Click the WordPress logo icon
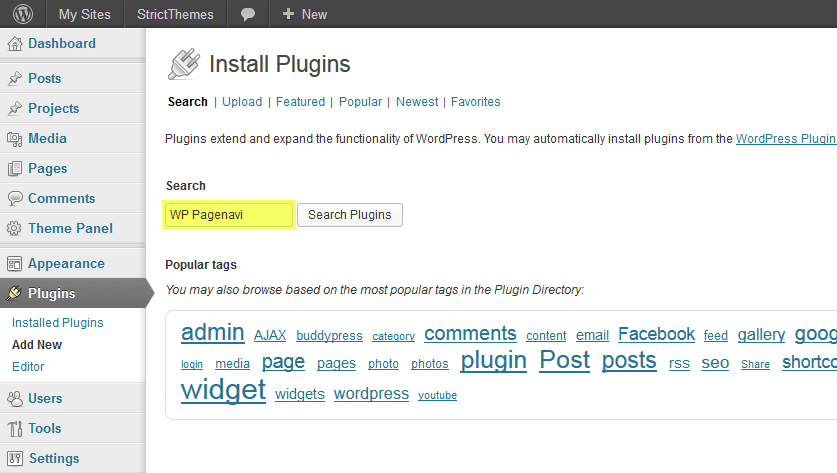The image size is (837, 473). [22, 14]
